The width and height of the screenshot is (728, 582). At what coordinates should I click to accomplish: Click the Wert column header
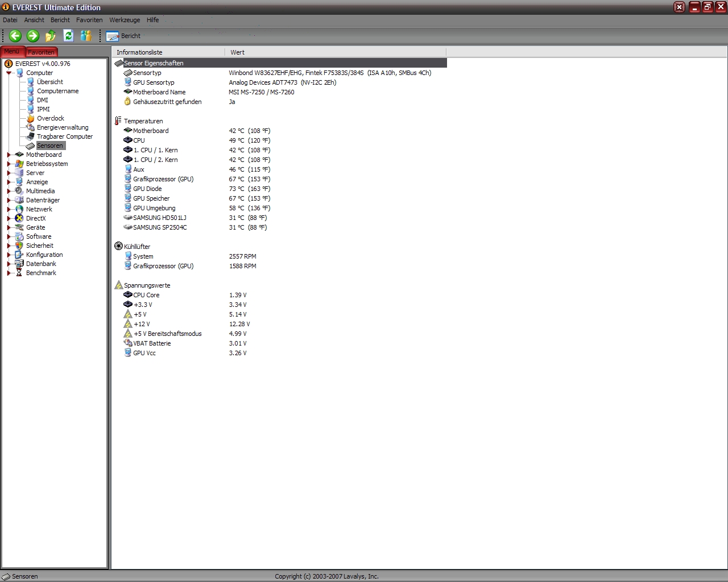(336, 52)
